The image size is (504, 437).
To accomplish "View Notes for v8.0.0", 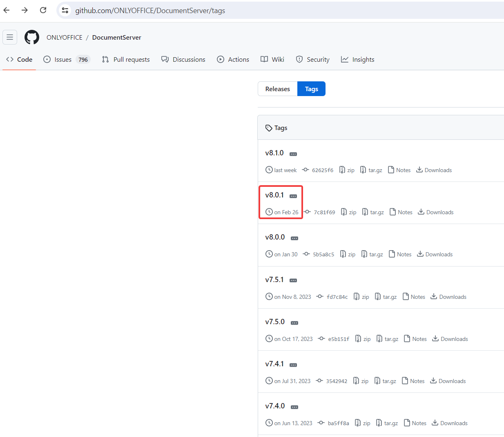I will pyautogui.click(x=400, y=254).
